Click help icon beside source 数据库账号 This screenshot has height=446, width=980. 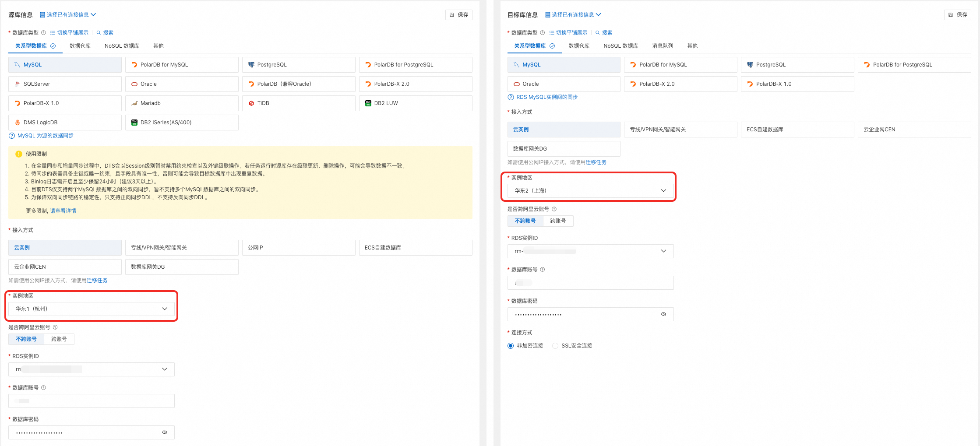43,388
